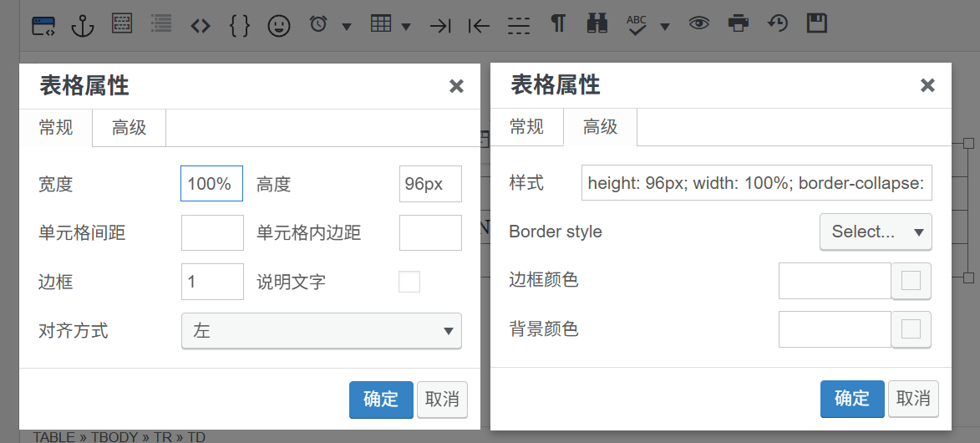Set right-to-left text direction icon

479,26
